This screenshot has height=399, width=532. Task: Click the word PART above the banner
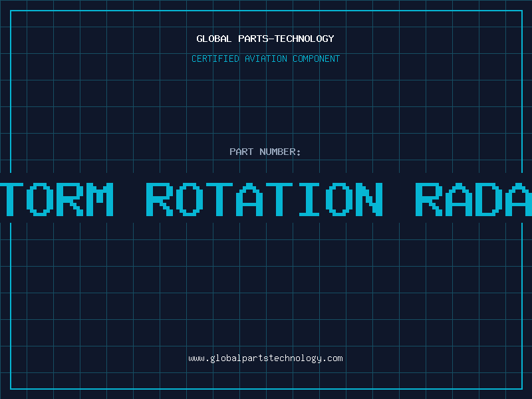tap(241, 152)
